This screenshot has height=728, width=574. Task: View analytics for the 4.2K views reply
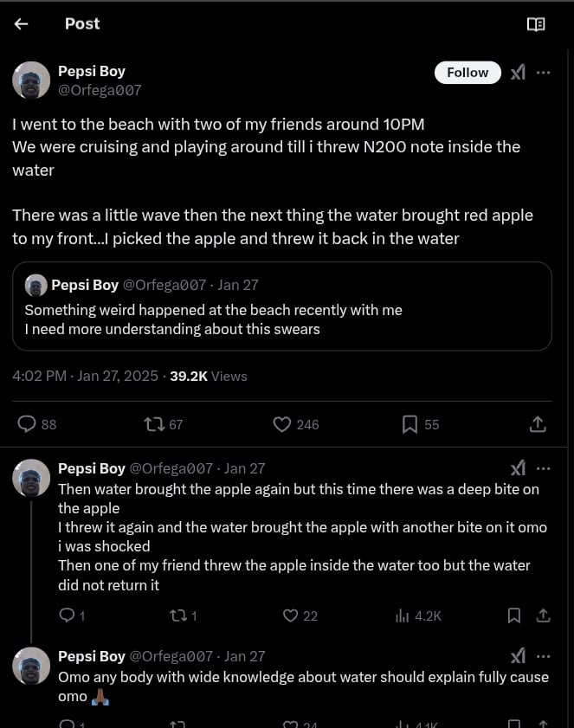403,615
